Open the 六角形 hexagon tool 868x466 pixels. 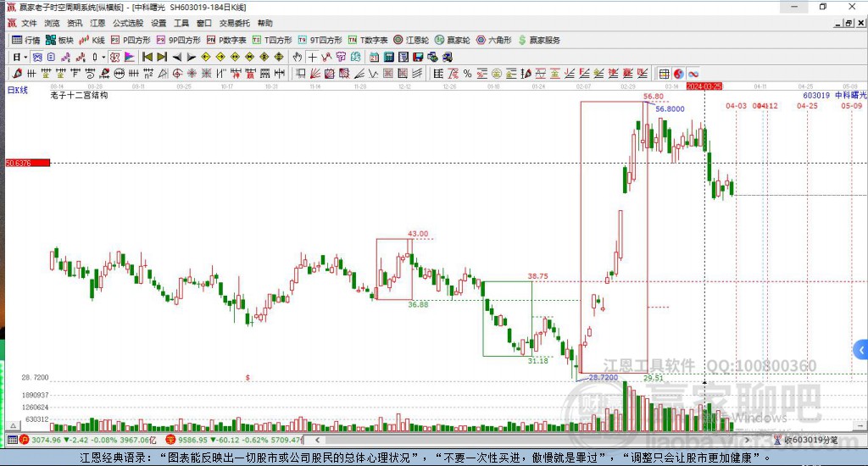coord(494,40)
